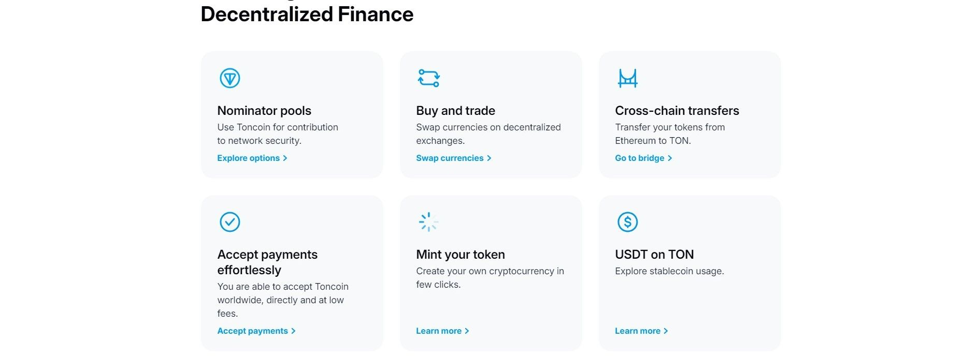Click the dollar coin icon above USDT on TON
The width and height of the screenshot is (980, 356).
(x=627, y=222)
